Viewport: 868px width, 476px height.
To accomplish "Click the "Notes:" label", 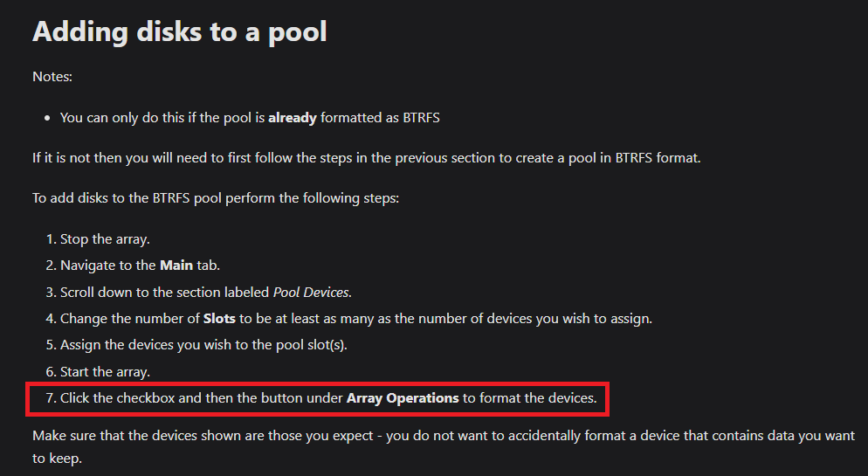I will coord(52,76).
